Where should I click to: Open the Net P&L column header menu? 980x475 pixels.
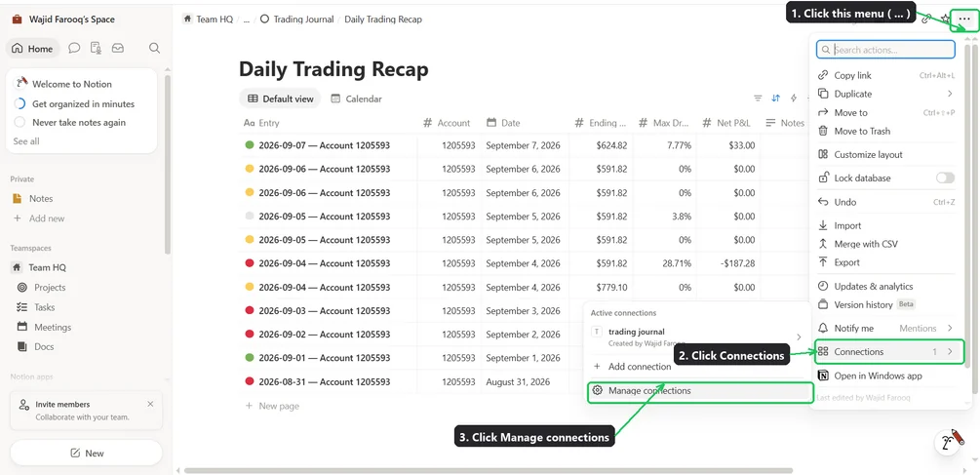(726, 123)
